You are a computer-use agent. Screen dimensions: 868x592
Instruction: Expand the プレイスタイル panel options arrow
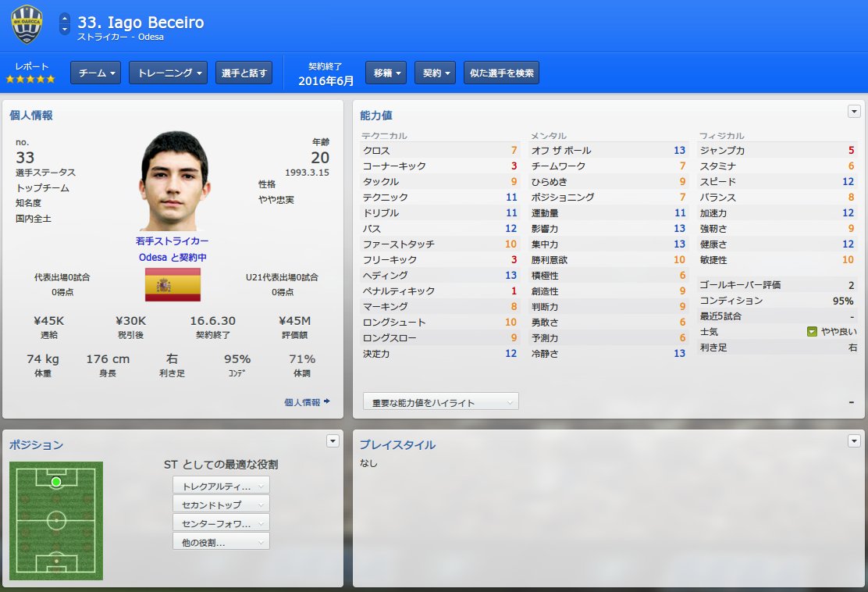pos(854,440)
